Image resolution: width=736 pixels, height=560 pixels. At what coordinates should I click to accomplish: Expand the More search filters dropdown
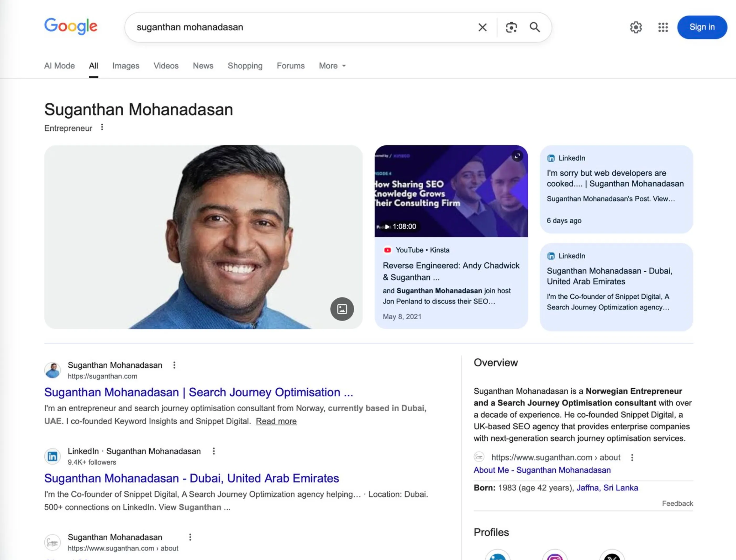[332, 66]
